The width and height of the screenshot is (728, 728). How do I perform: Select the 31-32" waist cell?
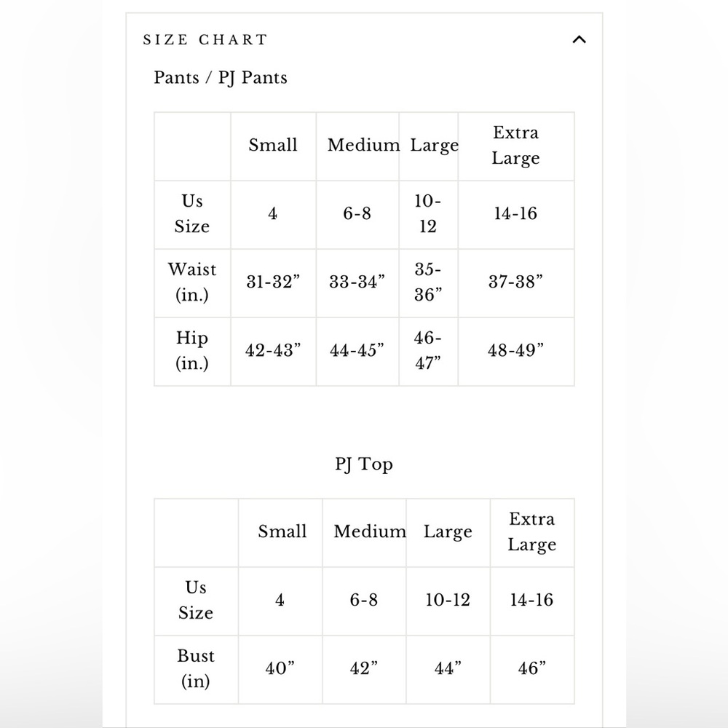click(273, 282)
